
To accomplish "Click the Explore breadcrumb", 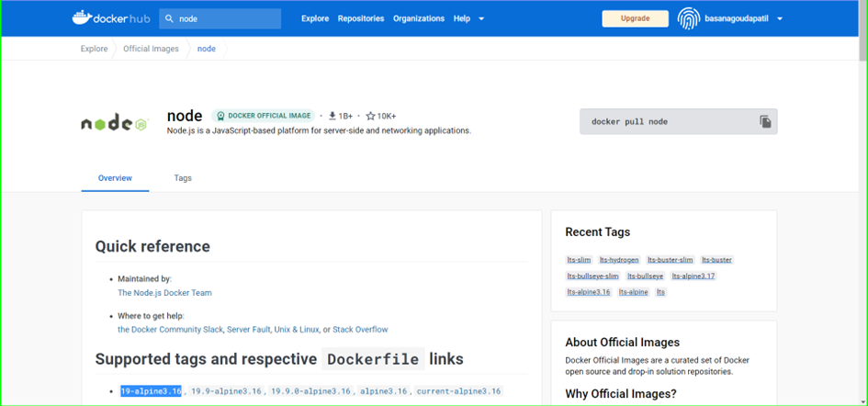I will pyautogui.click(x=94, y=49).
